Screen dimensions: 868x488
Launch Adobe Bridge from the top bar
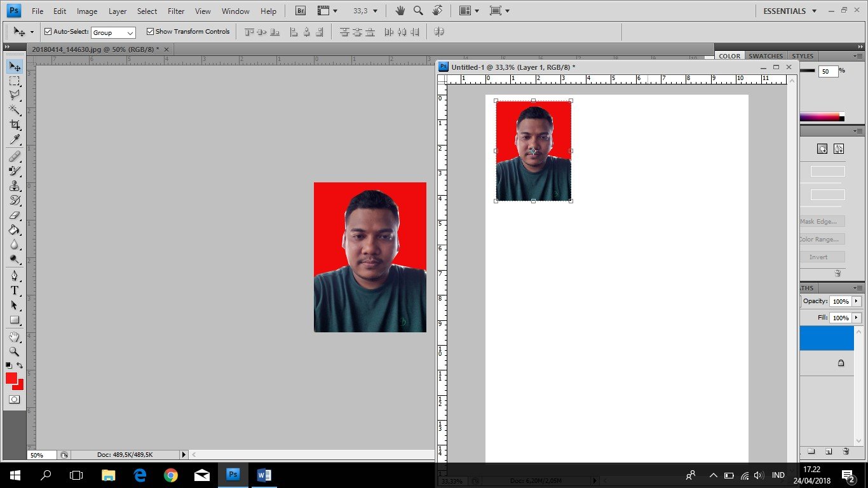(x=301, y=11)
